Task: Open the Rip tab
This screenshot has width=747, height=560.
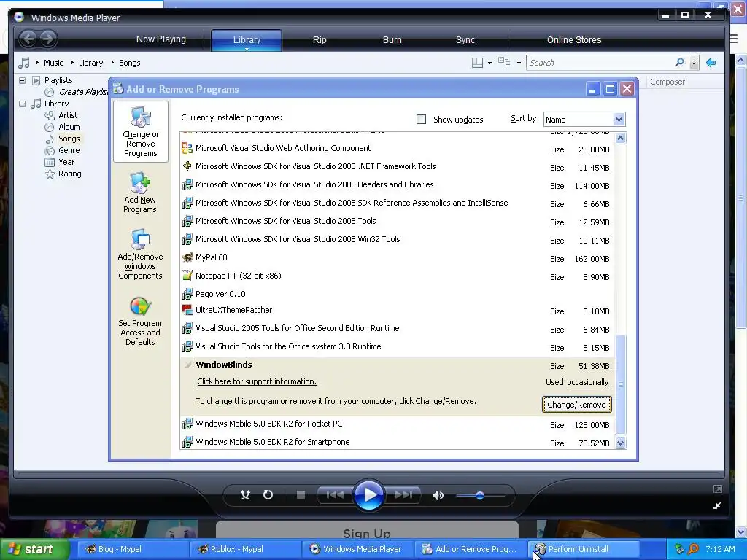Action: point(320,40)
